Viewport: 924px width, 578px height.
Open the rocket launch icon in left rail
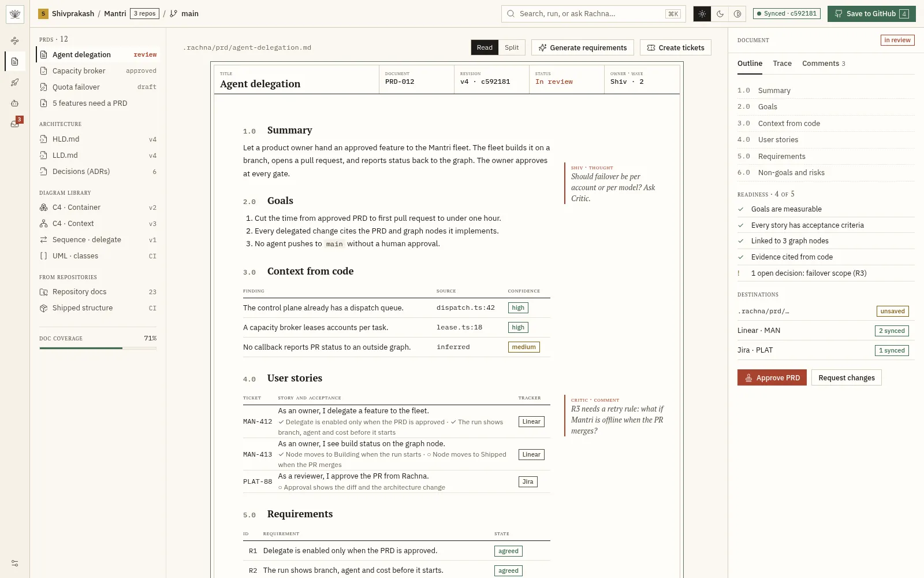coord(15,82)
